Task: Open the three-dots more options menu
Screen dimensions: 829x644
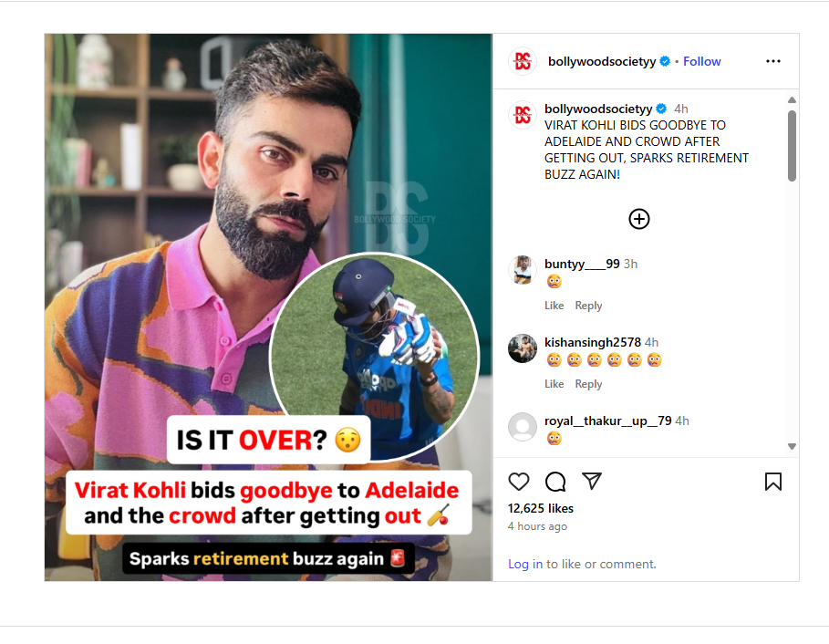Action: [x=773, y=61]
